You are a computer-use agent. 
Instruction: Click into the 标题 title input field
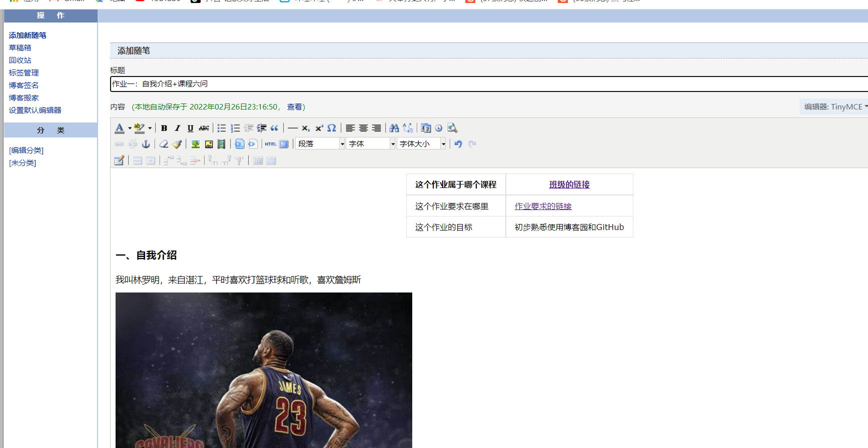tap(489, 84)
